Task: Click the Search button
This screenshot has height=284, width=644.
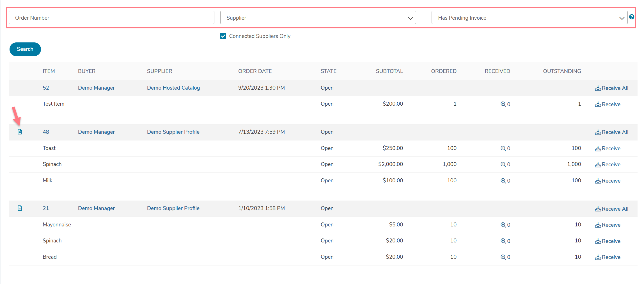Action: pyautogui.click(x=25, y=49)
